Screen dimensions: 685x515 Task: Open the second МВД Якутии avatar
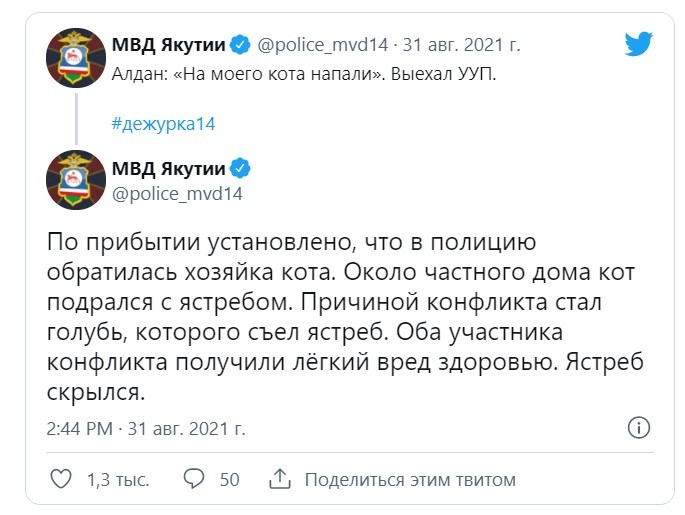coord(76,180)
